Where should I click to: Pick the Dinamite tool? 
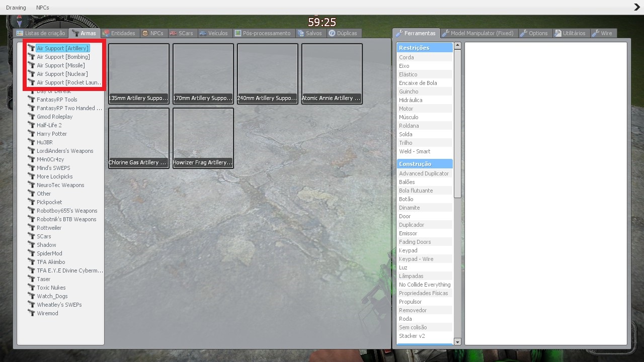tap(425, 208)
